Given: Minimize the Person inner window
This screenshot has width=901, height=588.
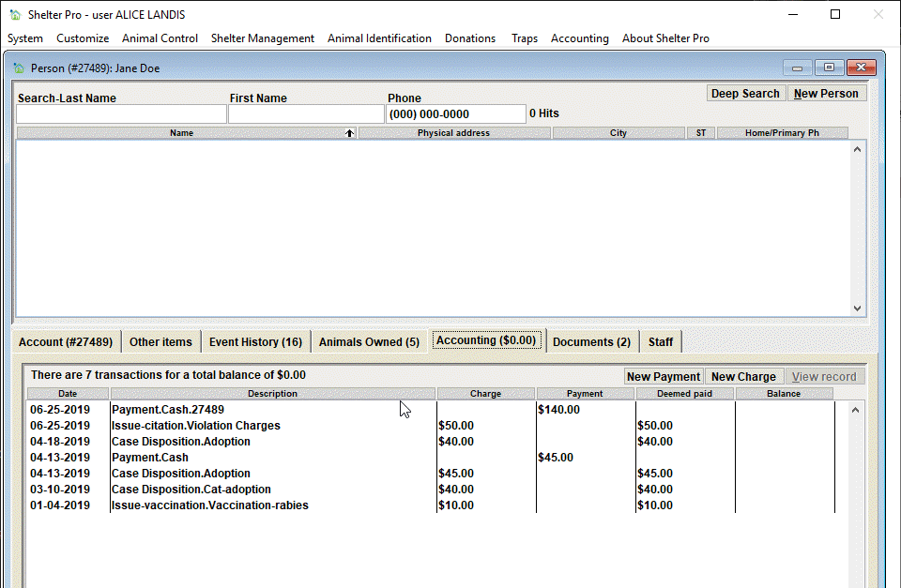Looking at the screenshot, I should pos(797,68).
